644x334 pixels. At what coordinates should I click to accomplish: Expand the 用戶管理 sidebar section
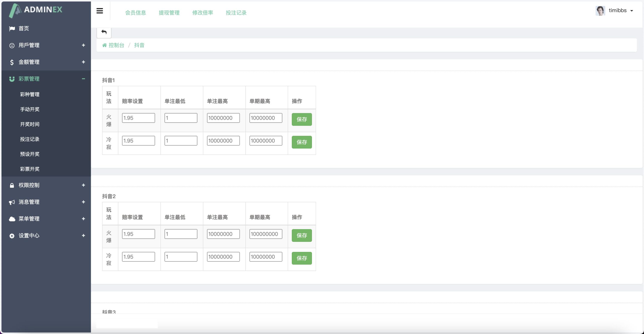point(83,45)
